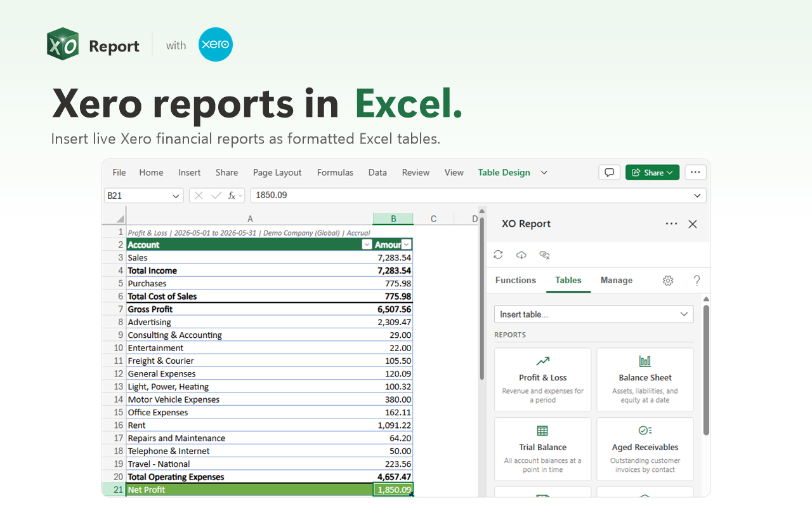Select the whole sheet corner triangle
The image size is (812, 508).
pyautogui.click(x=120, y=218)
